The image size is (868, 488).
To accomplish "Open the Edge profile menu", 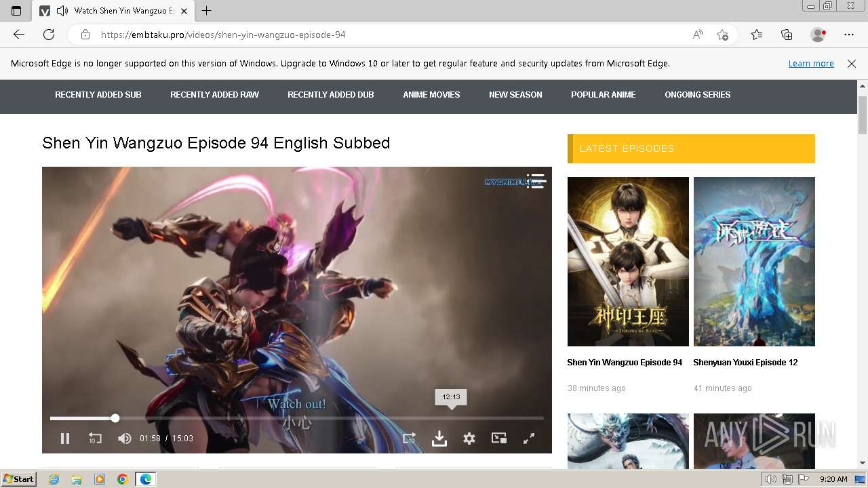I will tap(818, 35).
